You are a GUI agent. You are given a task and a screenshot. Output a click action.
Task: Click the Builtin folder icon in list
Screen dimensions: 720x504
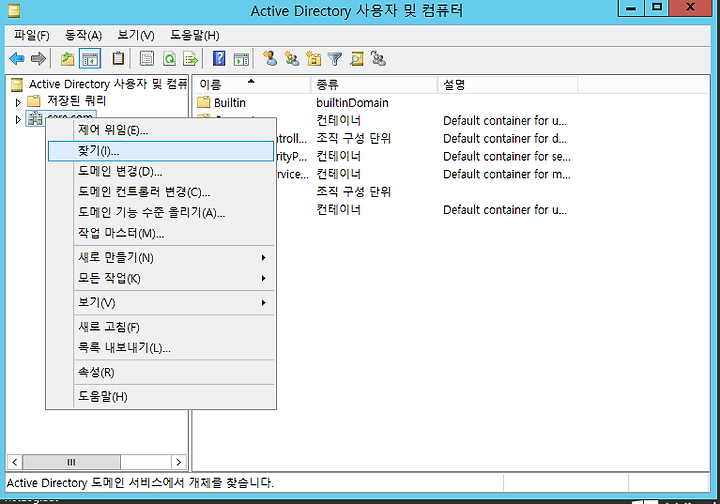point(203,102)
